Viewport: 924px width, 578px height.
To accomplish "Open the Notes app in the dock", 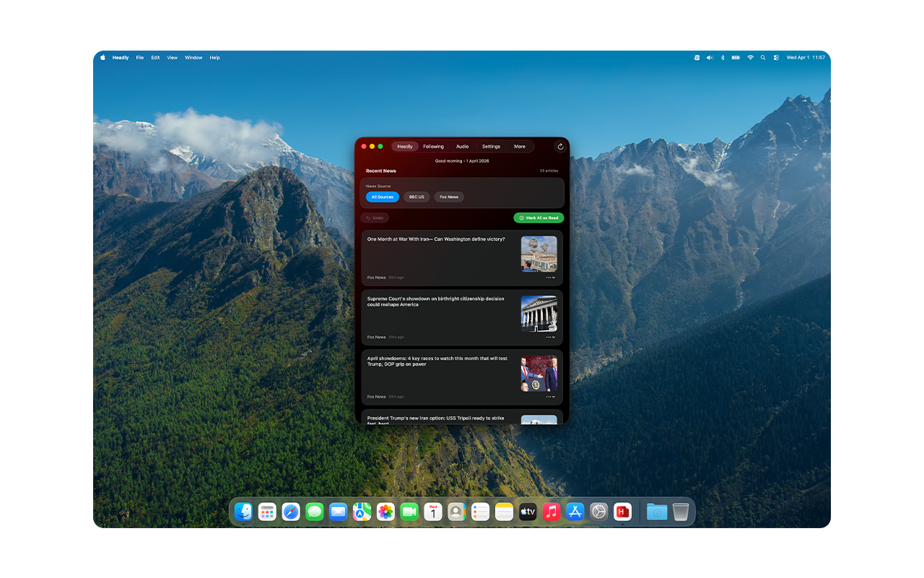I will point(504,512).
